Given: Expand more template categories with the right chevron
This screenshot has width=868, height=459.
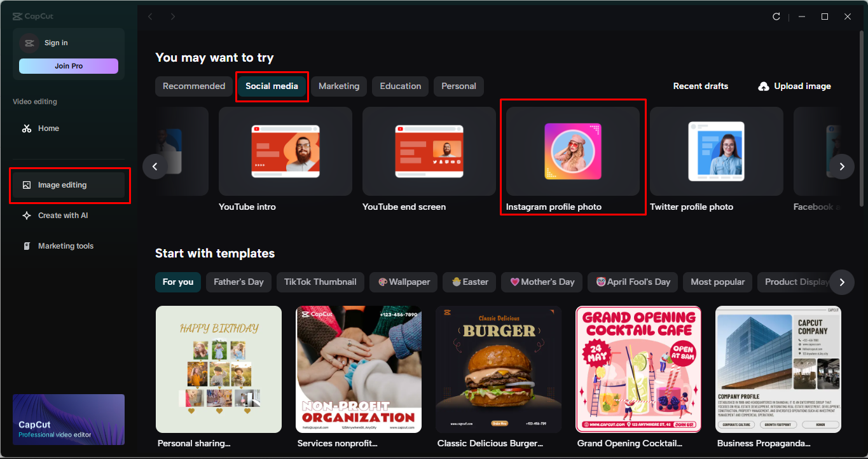Looking at the screenshot, I should 842,282.
